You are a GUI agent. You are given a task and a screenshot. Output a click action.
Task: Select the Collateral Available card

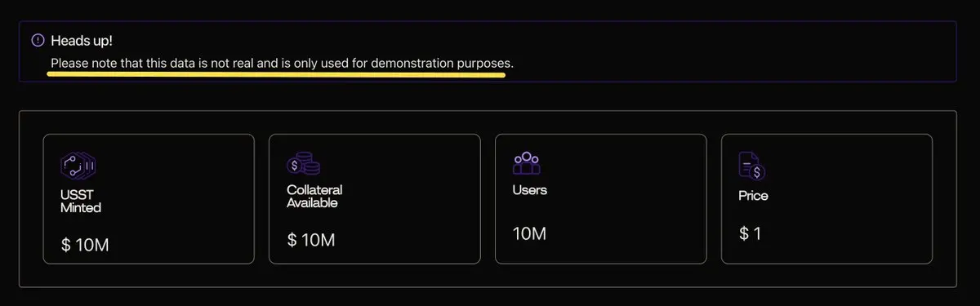(x=374, y=199)
